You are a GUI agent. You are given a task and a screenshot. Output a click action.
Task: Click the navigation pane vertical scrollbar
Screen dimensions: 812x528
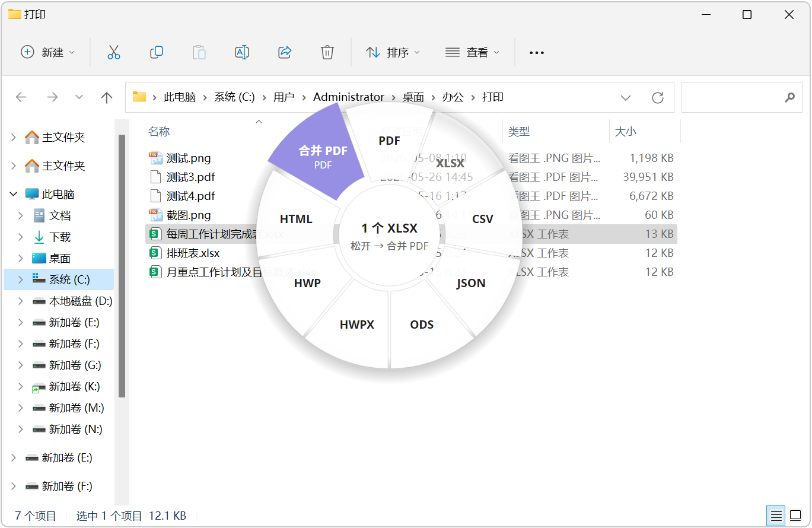click(x=122, y=266)
